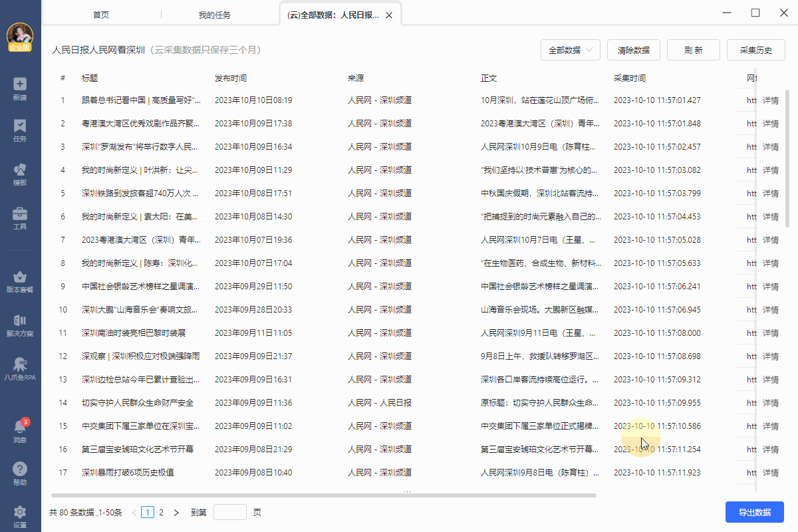Select title '第三届宝安琥珀文化艺术节开幕'
Screen dimensions: 798x532
click(138, 450)
